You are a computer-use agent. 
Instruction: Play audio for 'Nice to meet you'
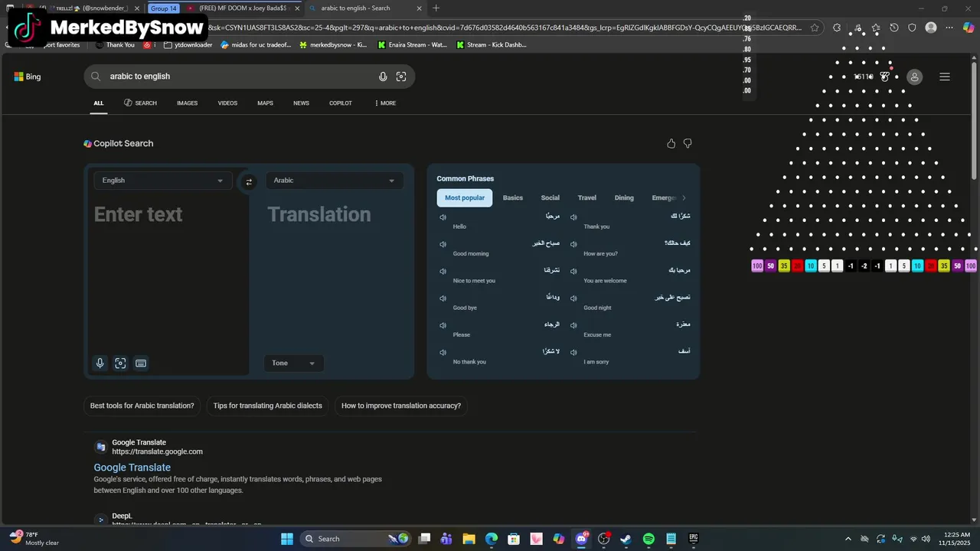pyautogui.click(x=443, y=271)
